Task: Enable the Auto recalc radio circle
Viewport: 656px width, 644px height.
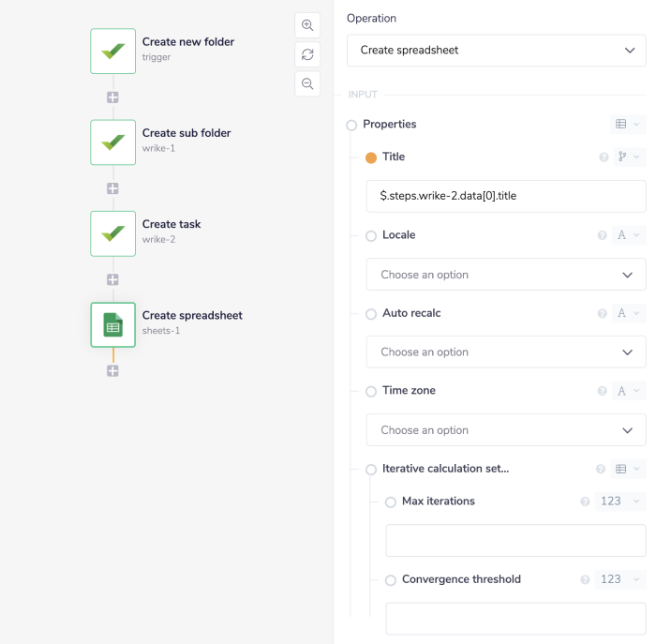Action: coord(371,314)
